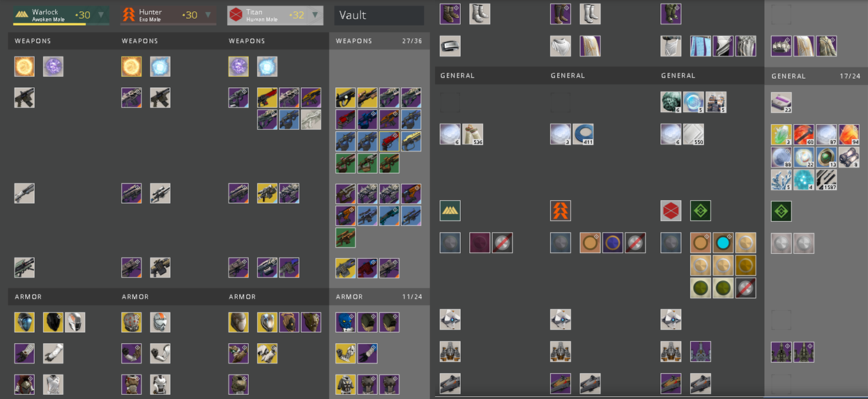
Task: Select Warlock's ghost shell
Action: 450,319
